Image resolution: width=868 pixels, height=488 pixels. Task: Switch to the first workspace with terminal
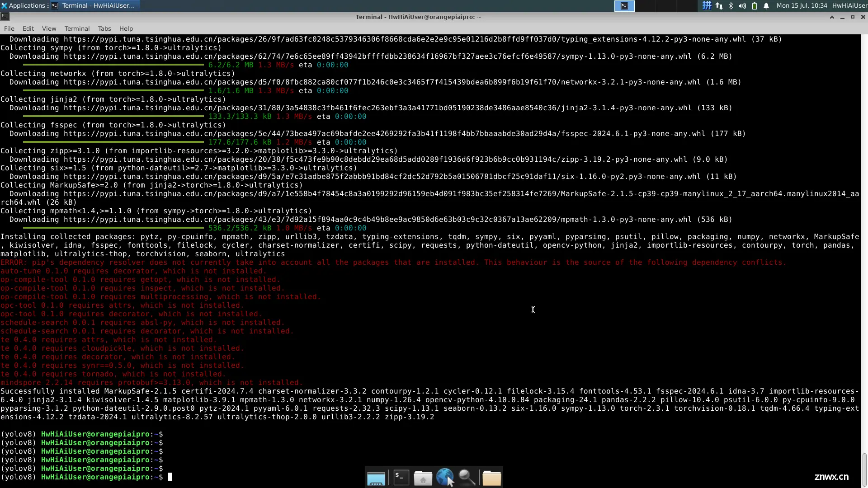pyautogui.click(x=624, y=5)
